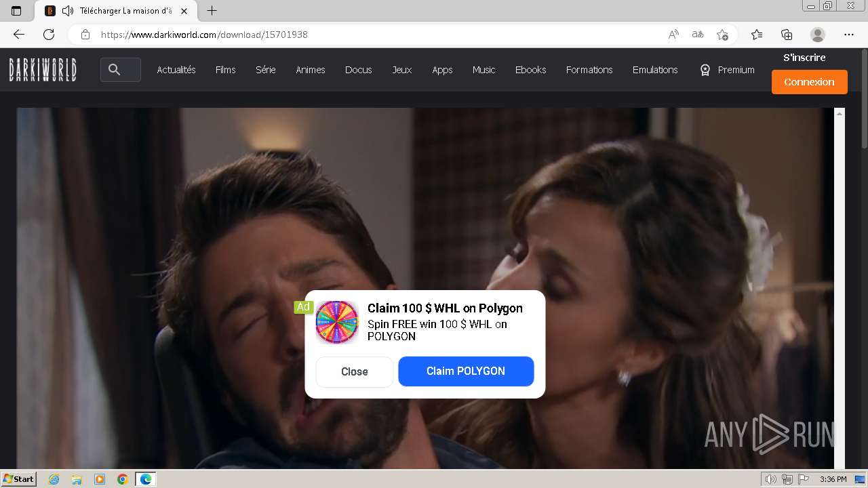Viewport: 868px width, 488px height.
Task: Open the Favorites list
Action: (x=757, y=35)
